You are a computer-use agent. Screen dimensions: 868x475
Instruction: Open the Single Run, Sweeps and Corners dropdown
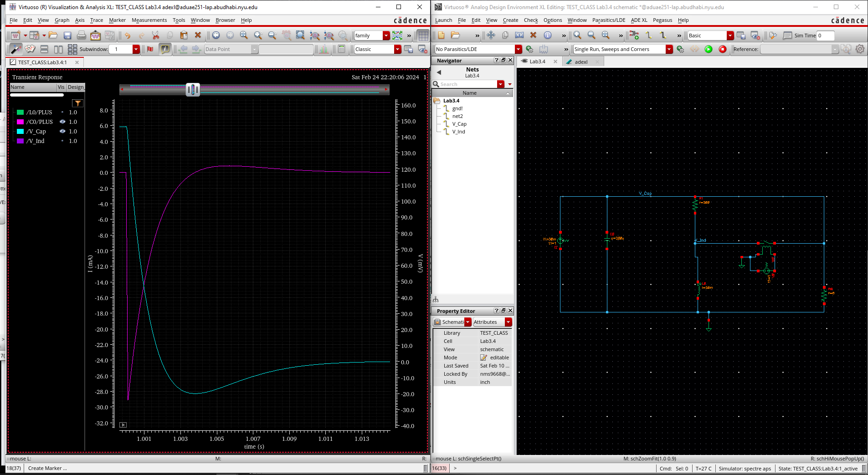coord(669,49)
